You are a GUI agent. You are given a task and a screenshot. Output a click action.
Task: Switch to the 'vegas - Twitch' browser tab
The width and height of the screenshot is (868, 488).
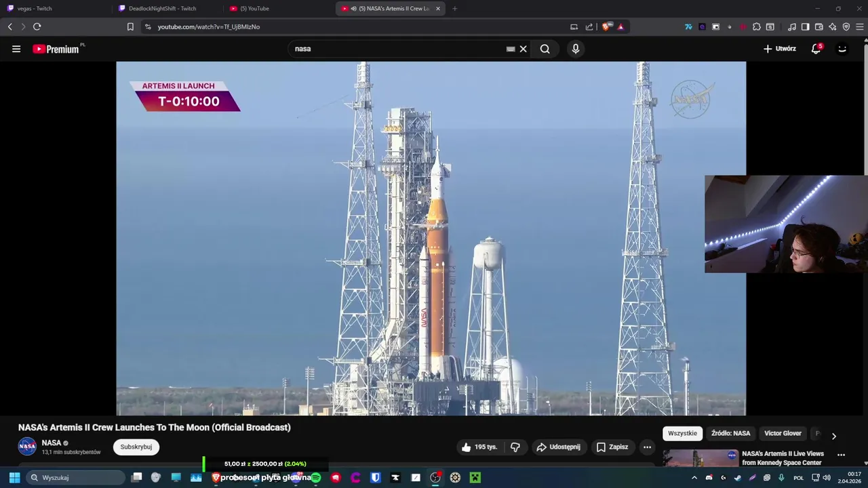56,8
